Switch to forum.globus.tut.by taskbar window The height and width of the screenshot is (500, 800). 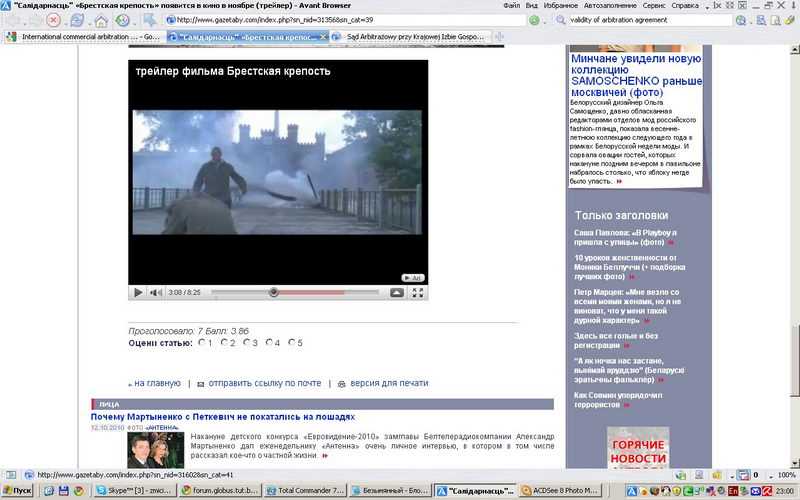(220, 491)
